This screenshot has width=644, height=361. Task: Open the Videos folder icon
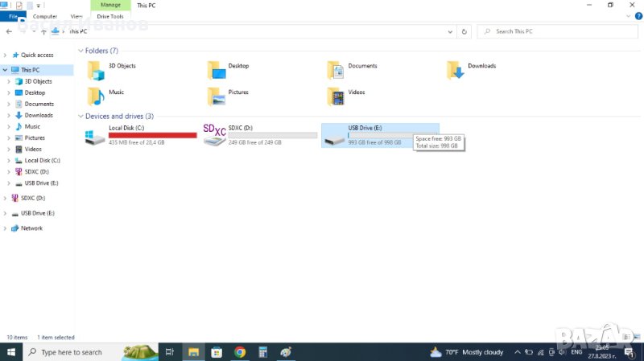[x=336, y=96]
